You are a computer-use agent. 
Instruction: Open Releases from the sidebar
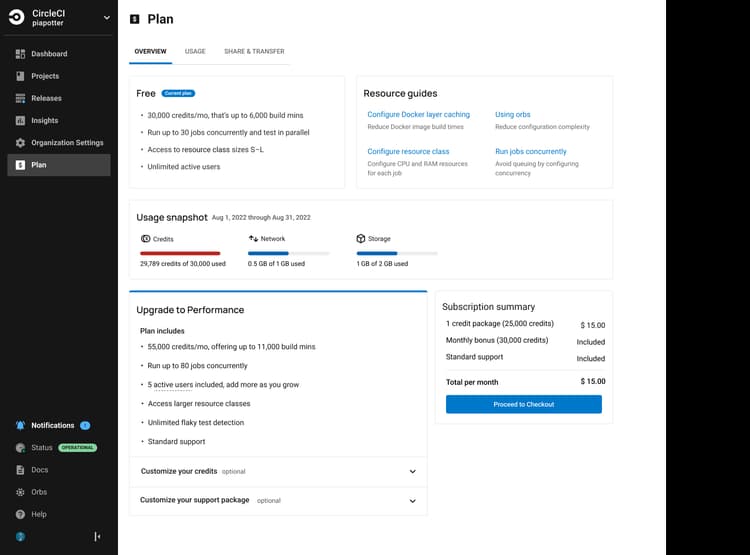(58, 98)
